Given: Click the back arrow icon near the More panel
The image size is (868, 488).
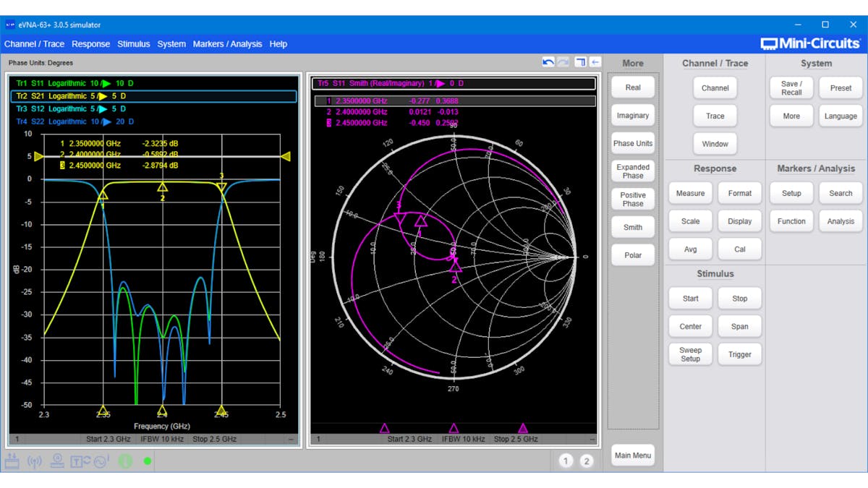Looking at the screenshot, I should pyautogui.click(x=595, y=62).
